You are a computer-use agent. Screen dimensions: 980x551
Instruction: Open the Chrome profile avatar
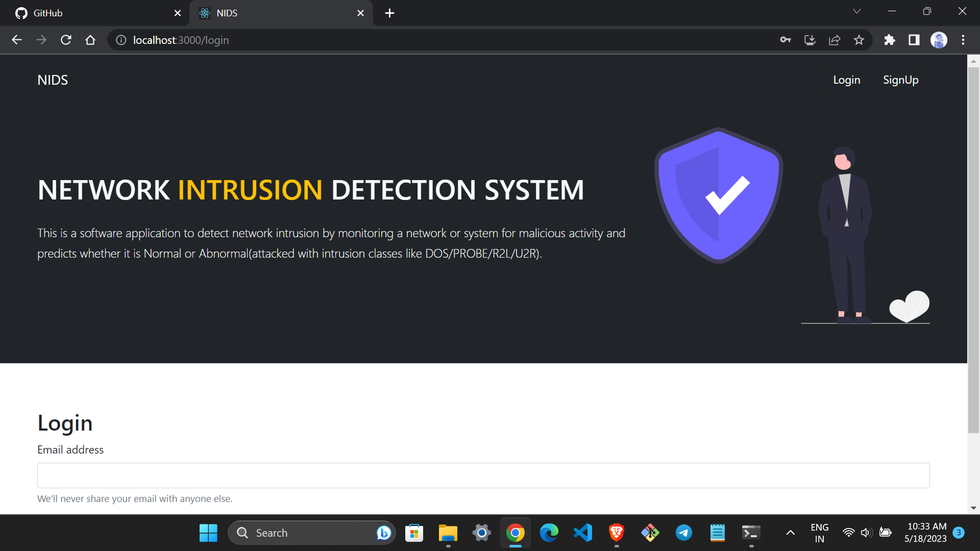point(939,40)
